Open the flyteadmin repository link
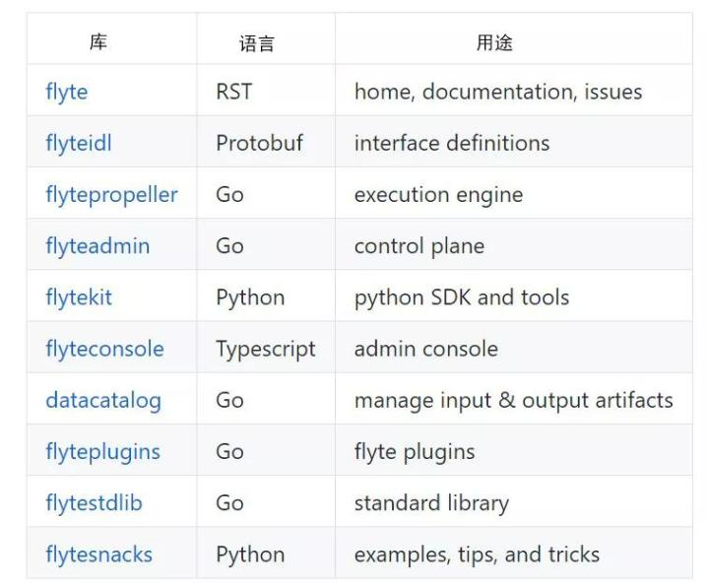The width and height of the screenshot is (709, 588). click(x=97, y=246)
